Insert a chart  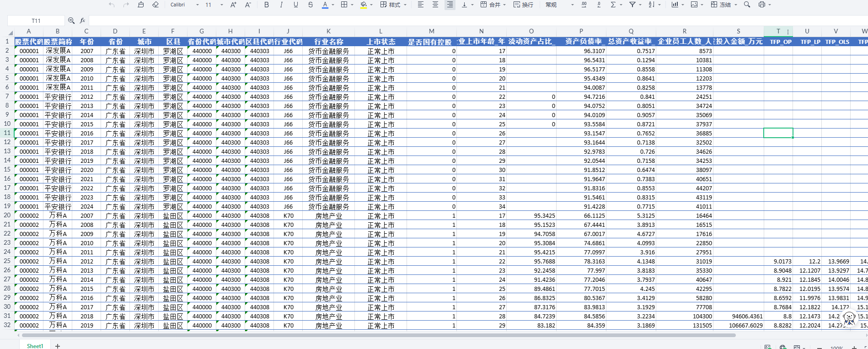(x=675, y=5)
